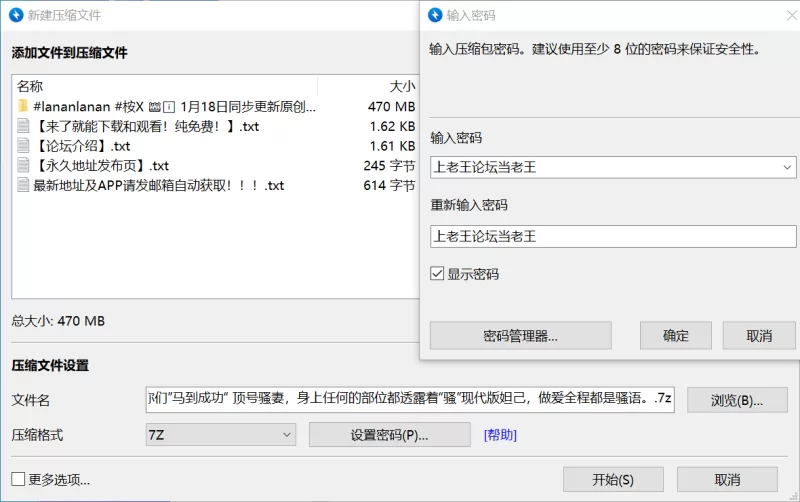Open 密码管理器 button
The height and width of the screenshot is (502, 800).
521,336
